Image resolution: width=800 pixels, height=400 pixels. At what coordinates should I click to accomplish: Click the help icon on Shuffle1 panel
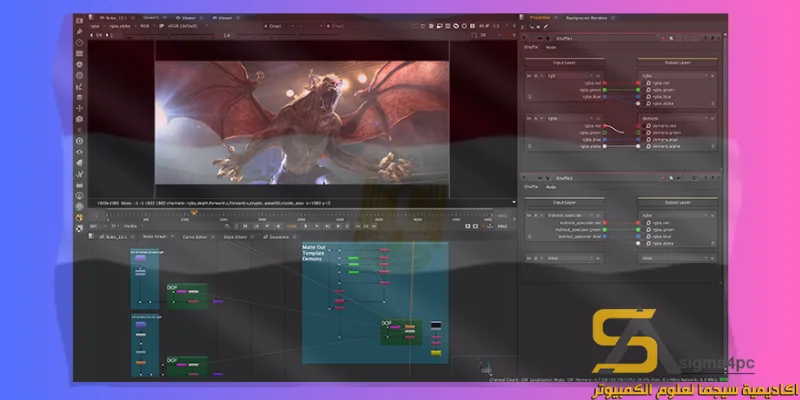point(706,38)
